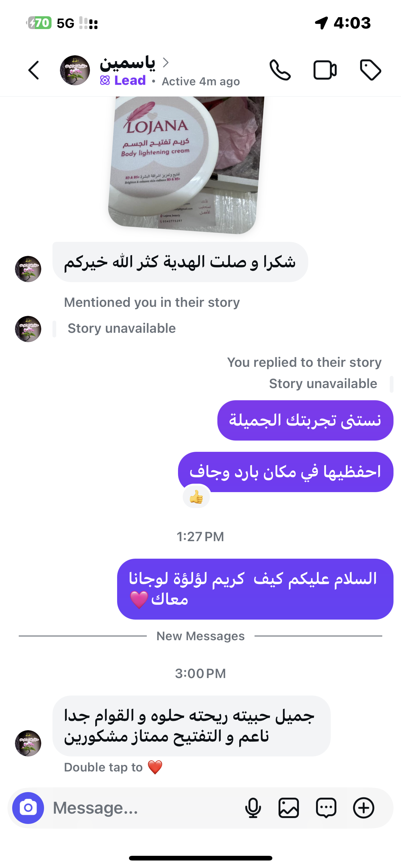Tap the thumbs-up reaction on message
This screenshot has width=401, height=868.
tap(196, 497)
